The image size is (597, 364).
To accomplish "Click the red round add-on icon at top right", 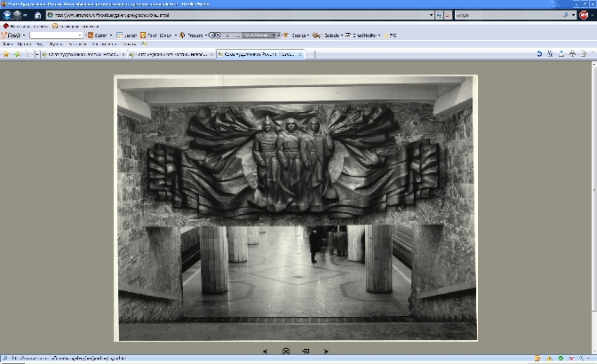I will [x=584, y=15].
